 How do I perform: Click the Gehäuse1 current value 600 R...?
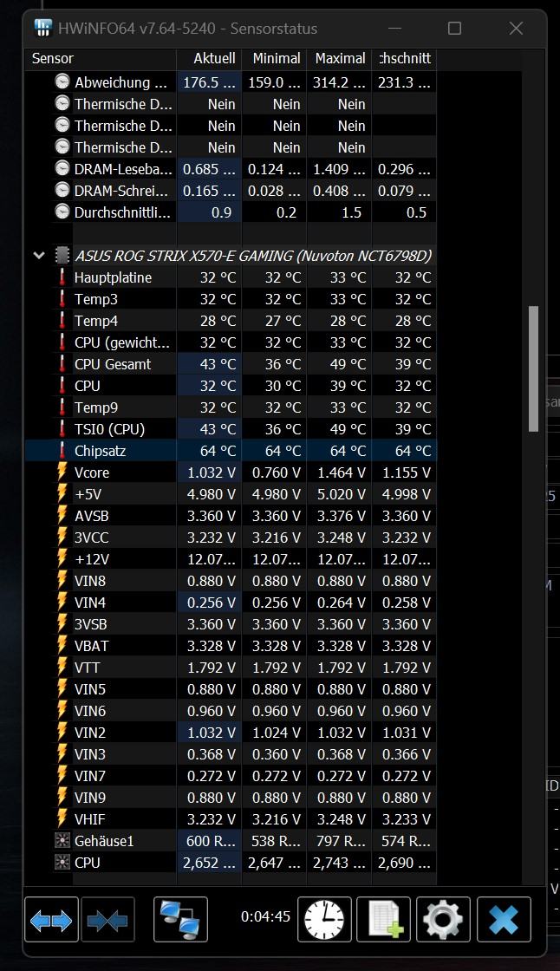coord(211,841)
